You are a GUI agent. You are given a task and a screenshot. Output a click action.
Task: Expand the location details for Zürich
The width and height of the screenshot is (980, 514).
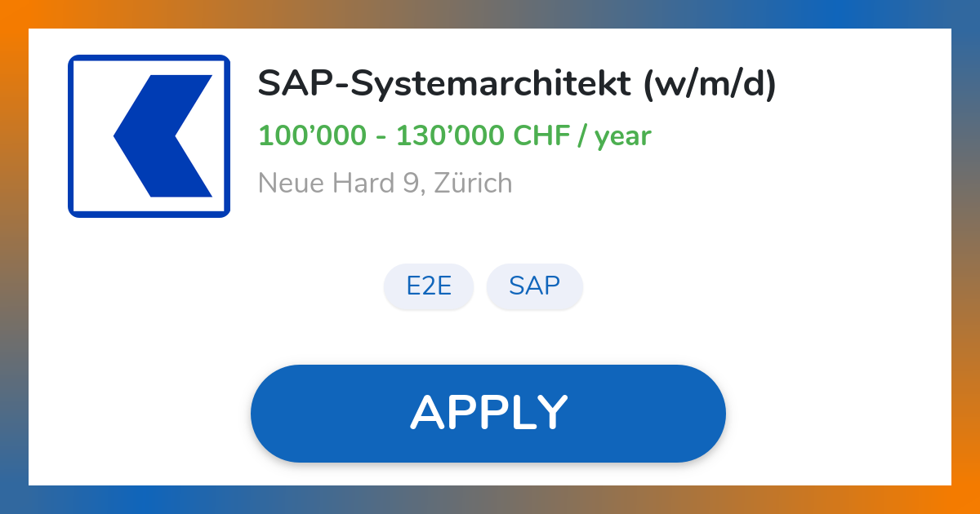(x=385, y=183)
